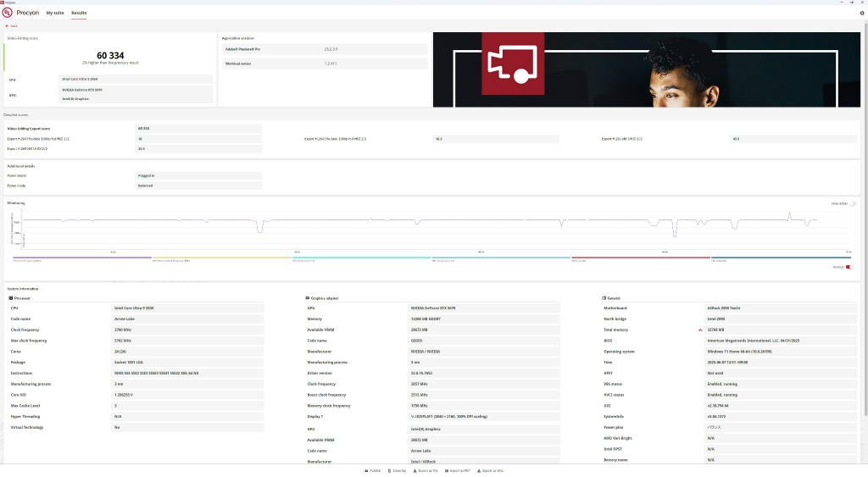Click Export as XML icon
The image size is (868, 477).
pyautogui.click(x=479, y=471)
